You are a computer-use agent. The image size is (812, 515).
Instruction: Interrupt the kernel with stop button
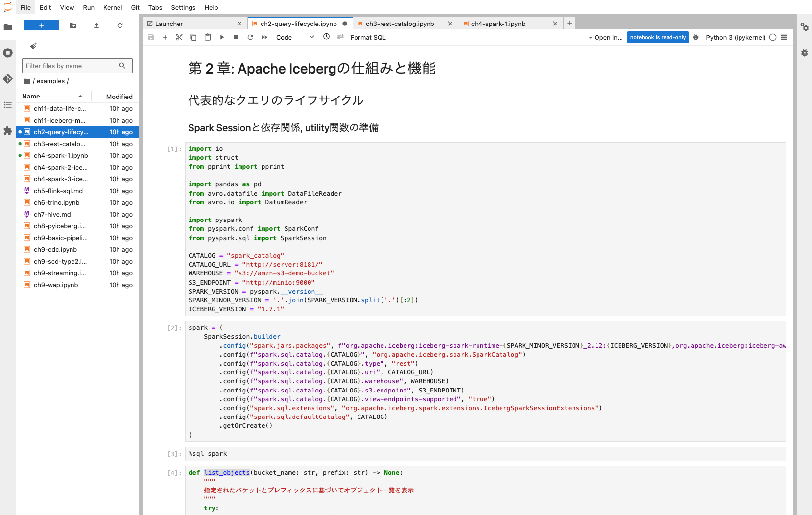pyautogui.click(x=236, y=37)
